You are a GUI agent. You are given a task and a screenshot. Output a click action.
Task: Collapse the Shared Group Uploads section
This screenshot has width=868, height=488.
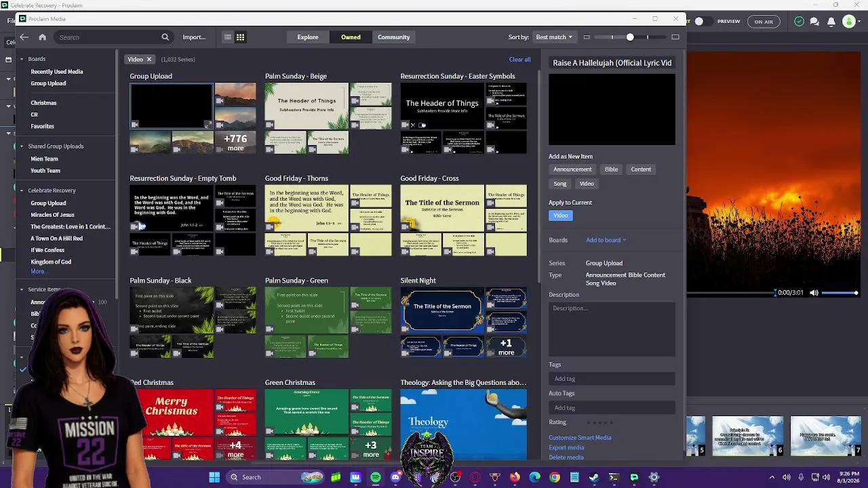pyautogui.click(x=22, y=146)
